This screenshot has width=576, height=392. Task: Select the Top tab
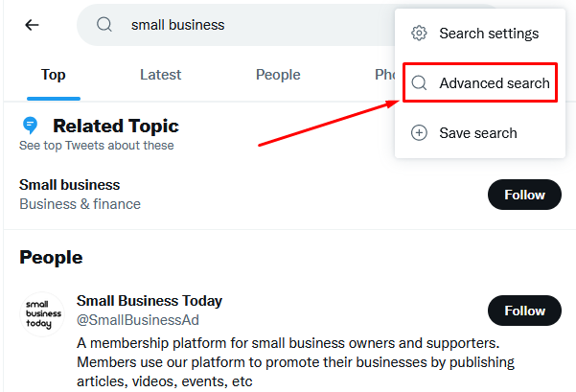(x=54, y=75)
